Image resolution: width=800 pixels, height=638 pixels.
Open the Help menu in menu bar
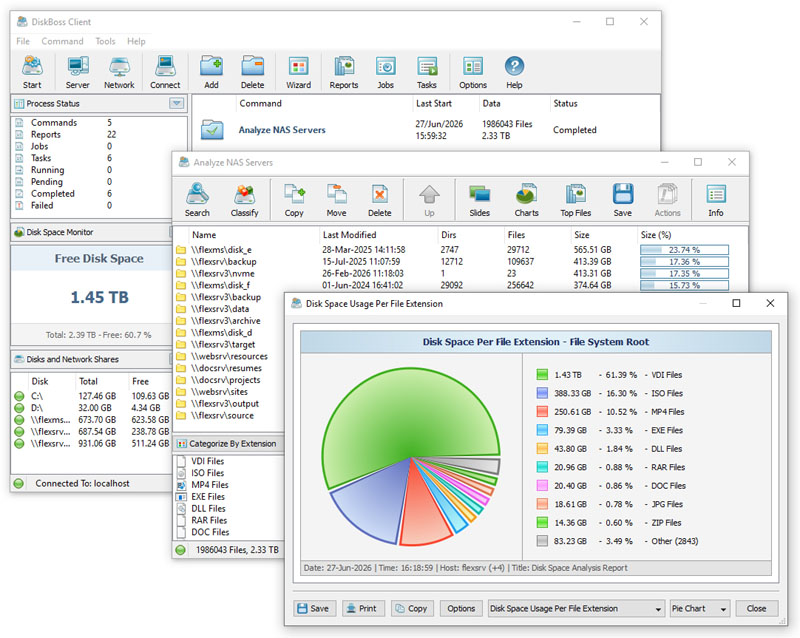[x=136, y=41]
